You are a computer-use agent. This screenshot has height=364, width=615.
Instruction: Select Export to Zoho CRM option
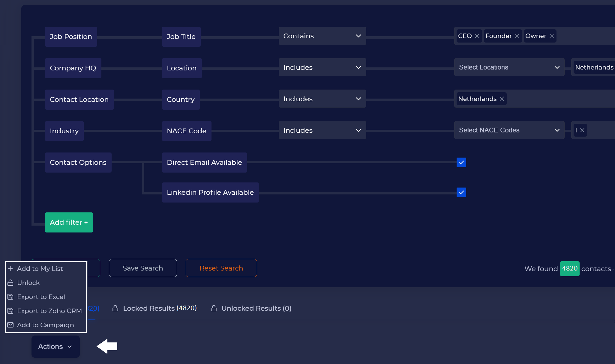tap(49, 311)
